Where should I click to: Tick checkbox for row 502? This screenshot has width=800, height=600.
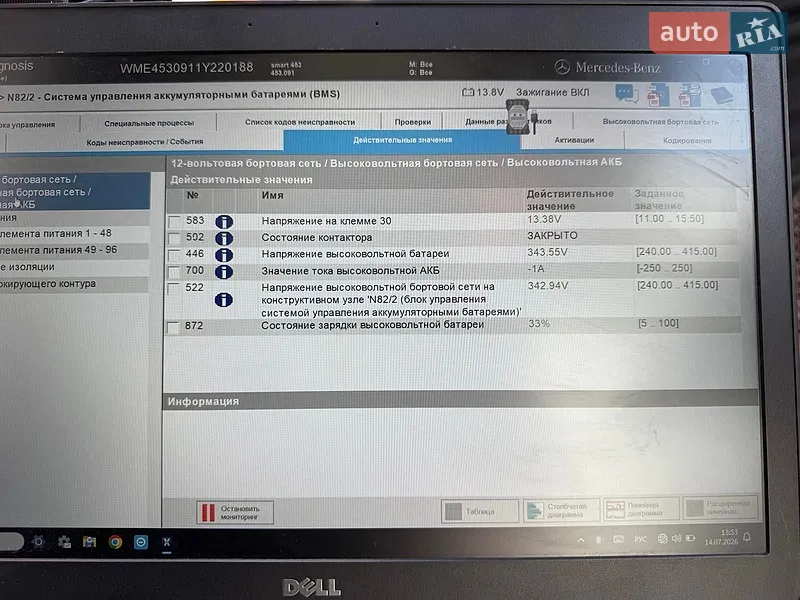pos(174,238)
